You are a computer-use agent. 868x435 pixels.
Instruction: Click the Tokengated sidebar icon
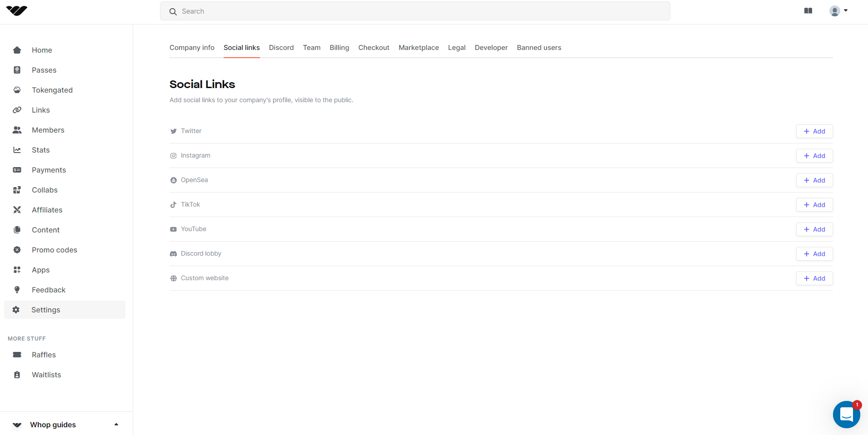[17, 90]
